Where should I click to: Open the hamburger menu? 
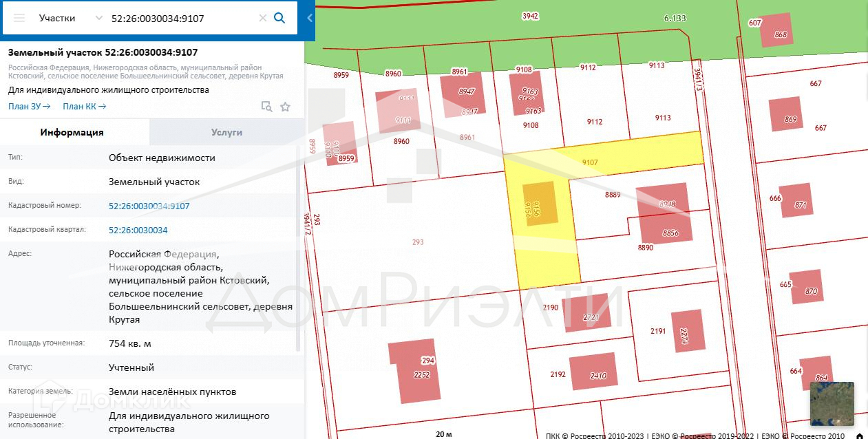(x=19, y=18)
